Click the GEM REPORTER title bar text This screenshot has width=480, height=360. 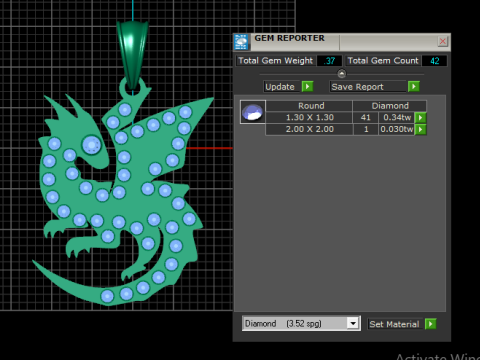pyautogui.click(x=289, y=38)
